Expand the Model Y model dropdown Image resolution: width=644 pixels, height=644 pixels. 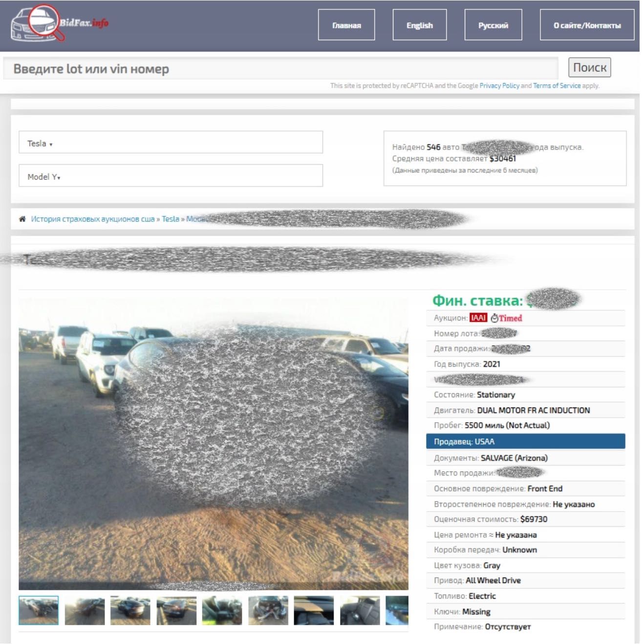pos(171,175)
